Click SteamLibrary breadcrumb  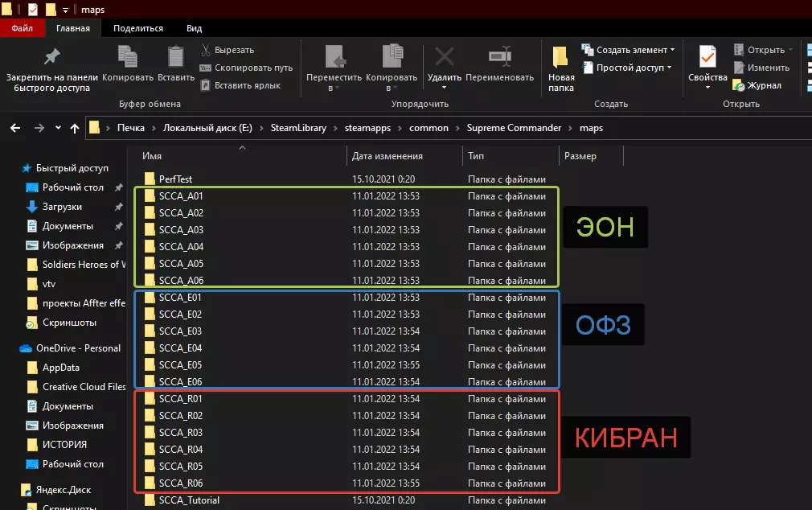point(298,127)
